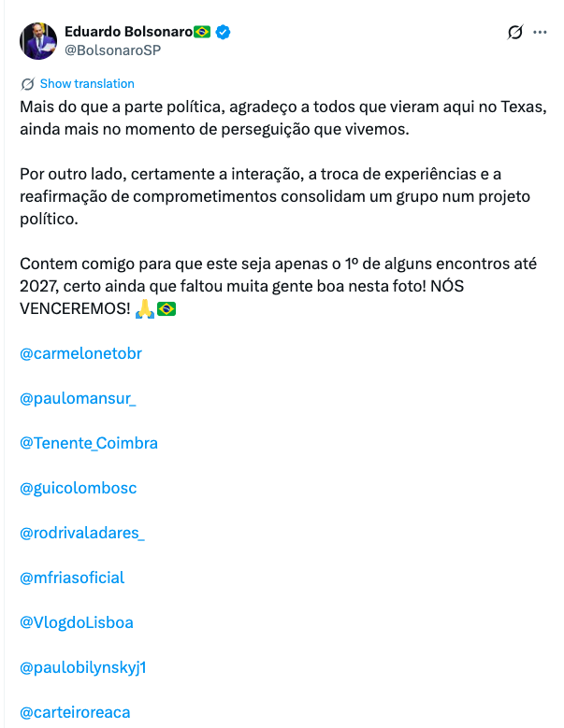This screenshot has width=564, height=728.
Task: Click the @BolsonaroSP handle
Action: point(113,50)
